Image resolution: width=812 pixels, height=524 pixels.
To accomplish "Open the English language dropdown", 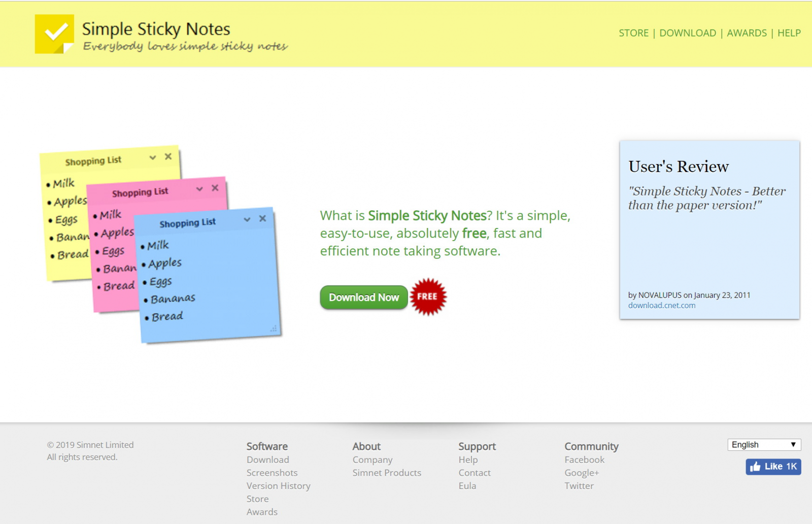I will point(764,445).
